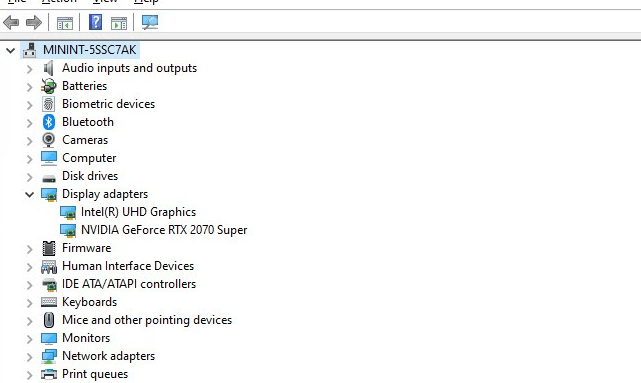Expand the Human Interface Devices node

[29, 267]
